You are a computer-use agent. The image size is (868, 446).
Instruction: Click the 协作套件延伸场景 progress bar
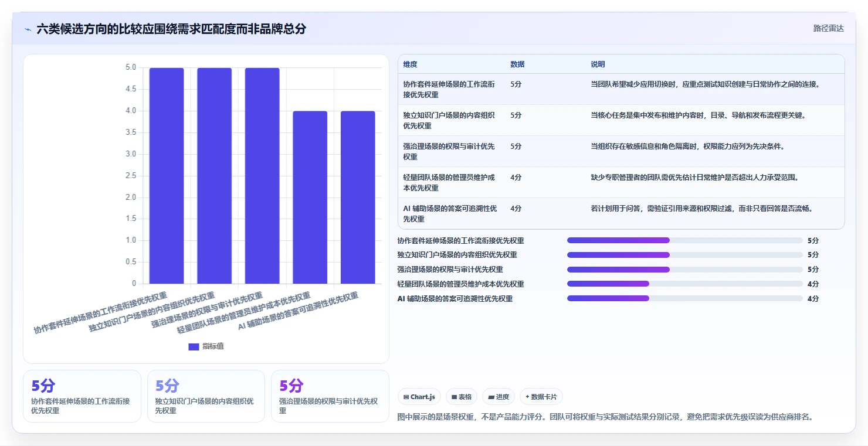684,240
